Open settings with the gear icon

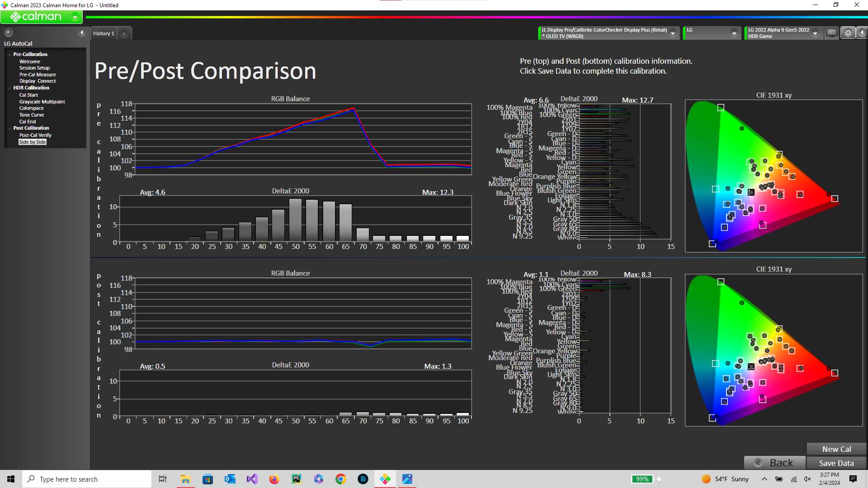pos(848,33)
